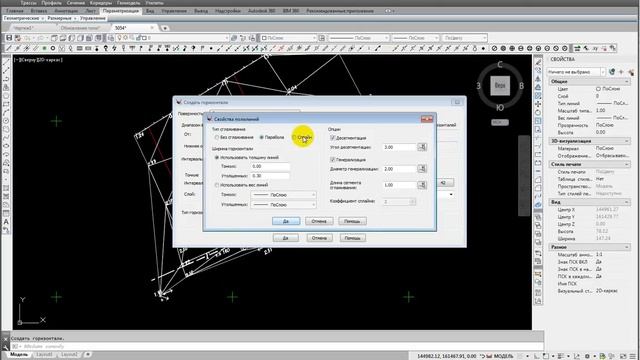Click the xy icon in top-right toolbar

coord(595,48)
